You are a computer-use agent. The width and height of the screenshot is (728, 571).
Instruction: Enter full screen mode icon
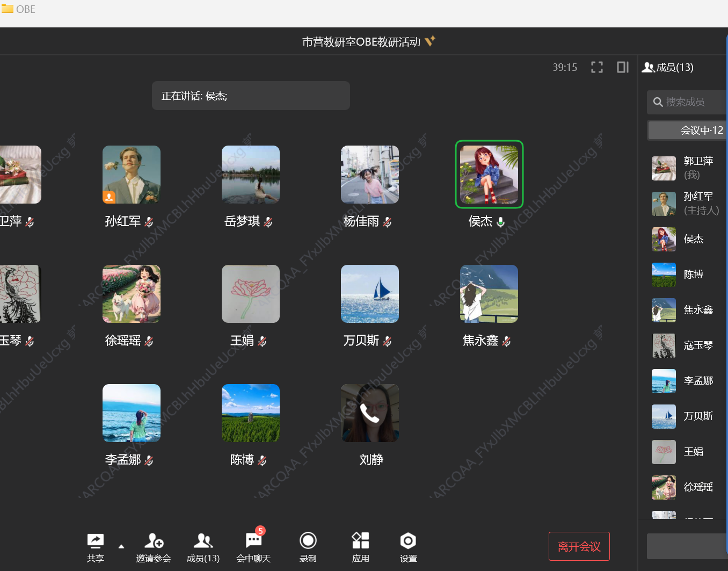pyautogui.click(x=597, y=67)
